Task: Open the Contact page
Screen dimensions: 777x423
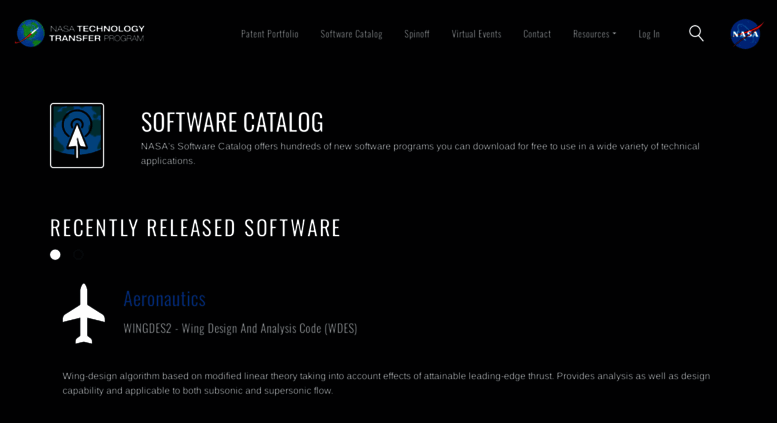Action: coord(537,34)
